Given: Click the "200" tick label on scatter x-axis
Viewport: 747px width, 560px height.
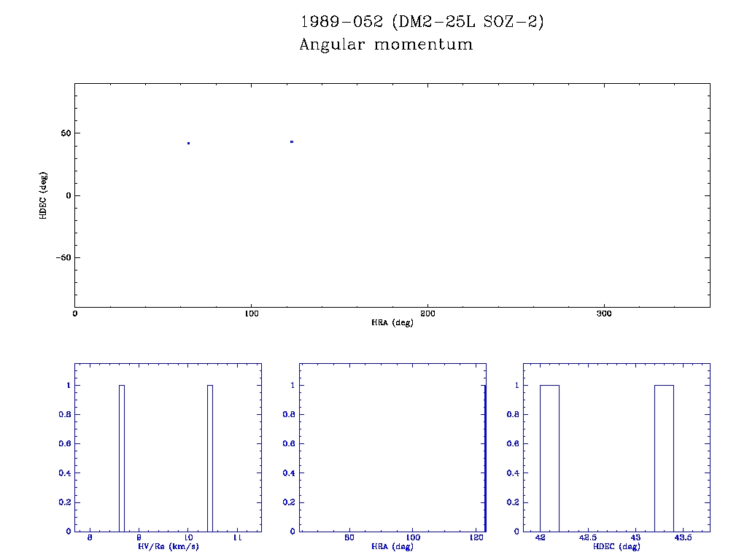Looking at the screenshot, I should pyautogui.click(x=427, y=314).
